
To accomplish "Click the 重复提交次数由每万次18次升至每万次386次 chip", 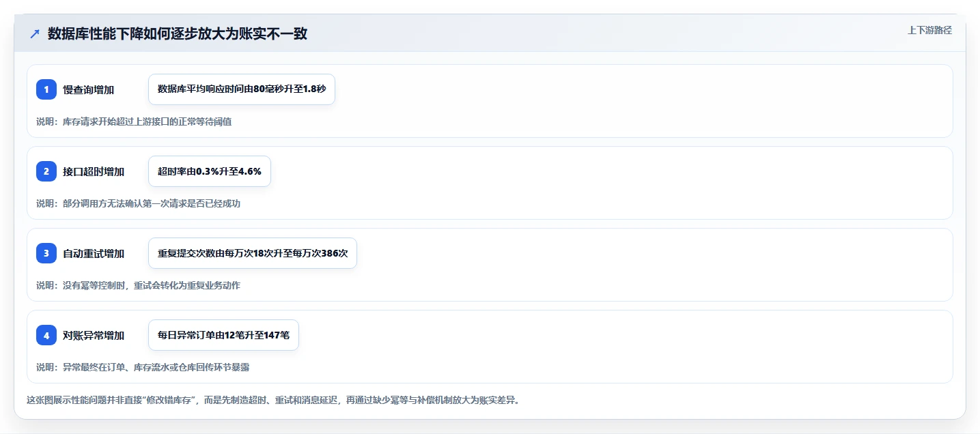I will [253, 253].
